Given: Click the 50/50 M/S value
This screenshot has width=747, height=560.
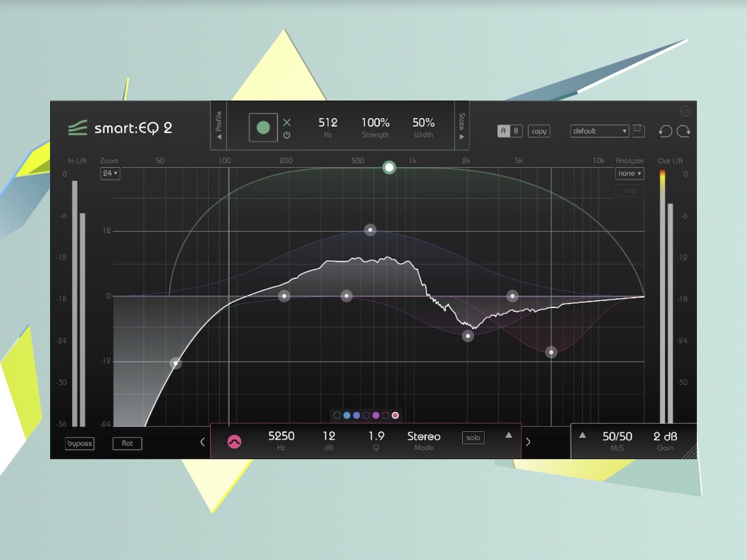Looking at the screenshot, I should click(617, 436).
